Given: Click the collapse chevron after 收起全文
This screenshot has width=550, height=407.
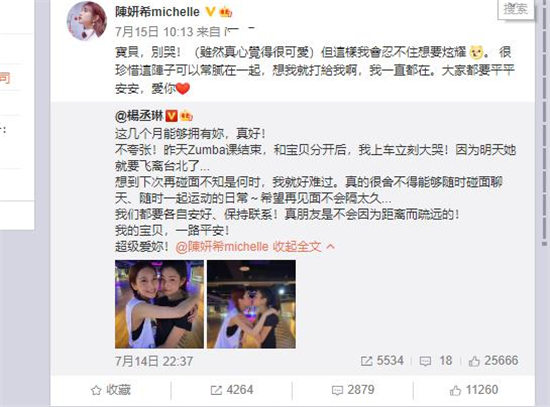Looking at the screenshot, I should [x=330, y=247].
